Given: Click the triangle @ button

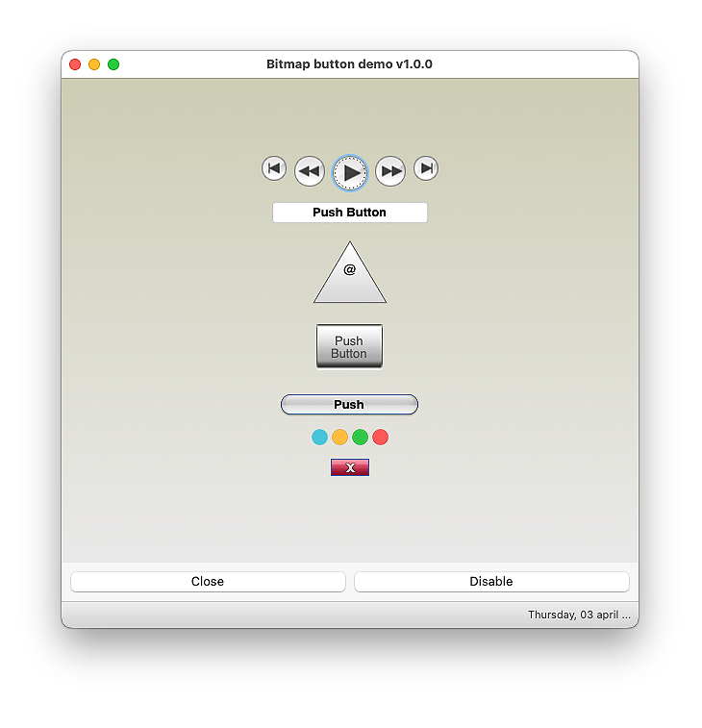Looking at the screenshot, I should pos(350,273).
